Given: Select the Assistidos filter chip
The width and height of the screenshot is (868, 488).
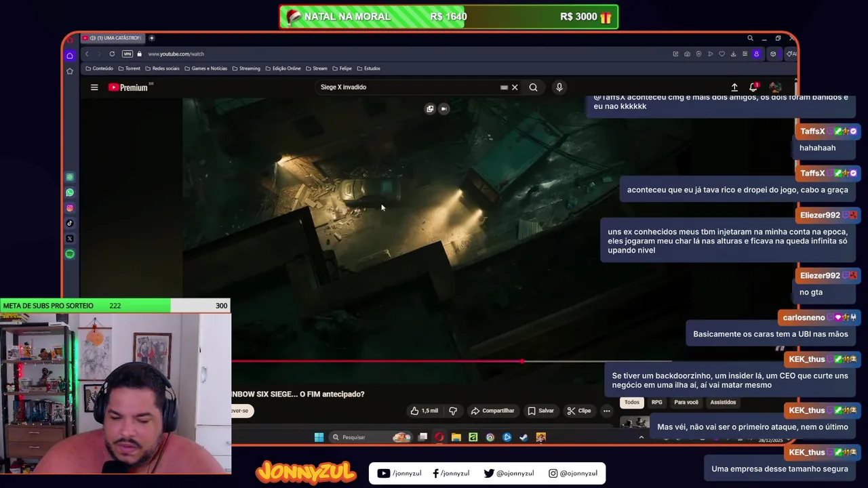Looking at the screenshot, I should [x=723, y=403].
